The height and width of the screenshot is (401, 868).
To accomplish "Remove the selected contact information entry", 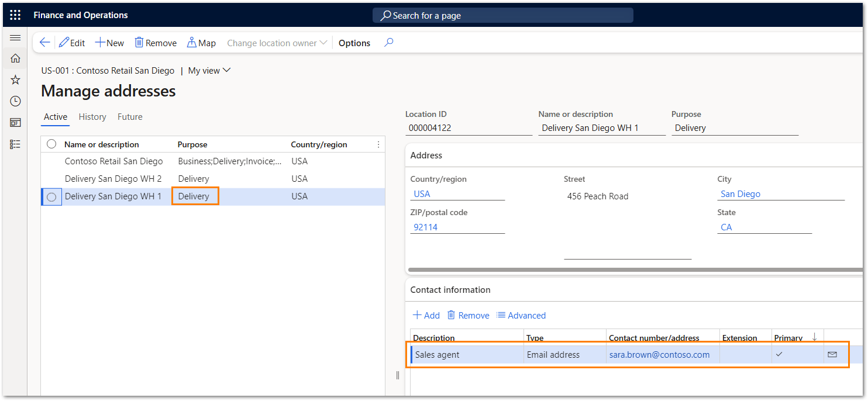I will click(468, 316).
